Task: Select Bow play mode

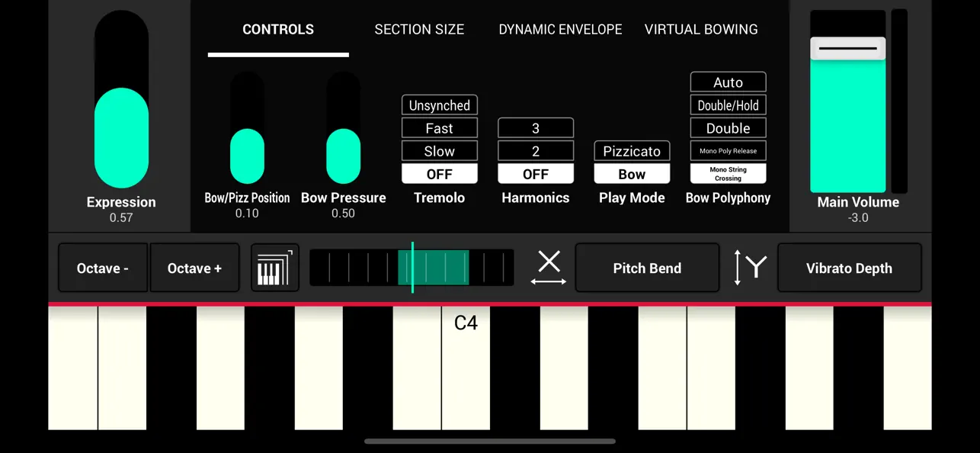Action: [x=632, y=174]
